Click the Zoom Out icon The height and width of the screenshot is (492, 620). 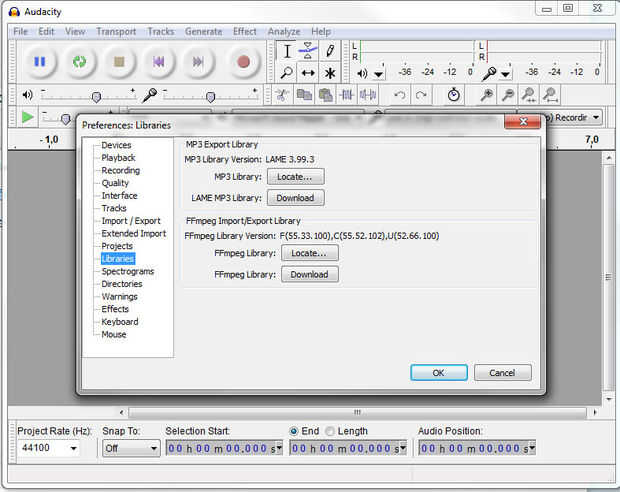click(x=508, y=95)
